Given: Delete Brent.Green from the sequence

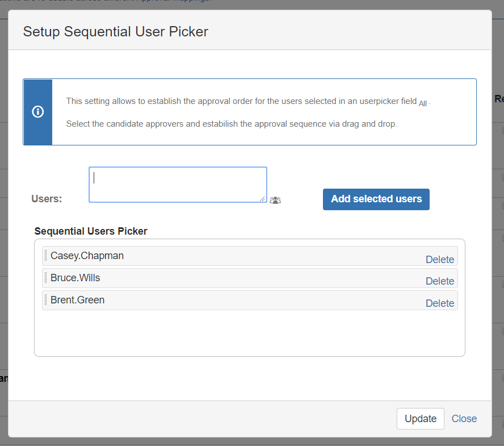Looking at the screenshot, I should pyautogui.click(x=440, y=303).
